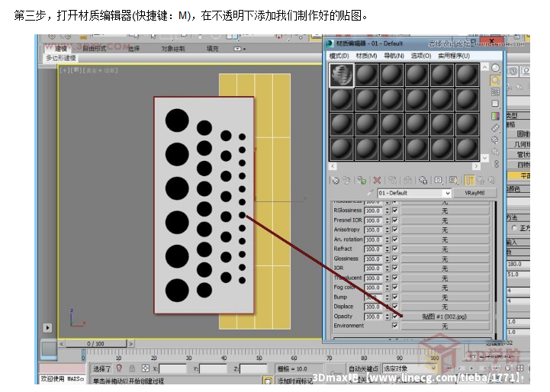The height and width of the screenshot is (392, 550).
Task: Click the Make Preview film icon
Action: coord(495,127)
